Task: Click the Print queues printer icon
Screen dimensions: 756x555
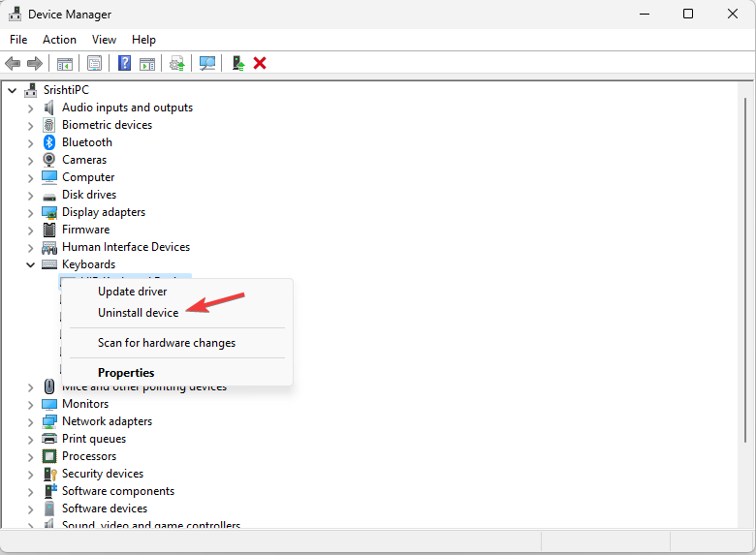Action: [x=49, y=439]
